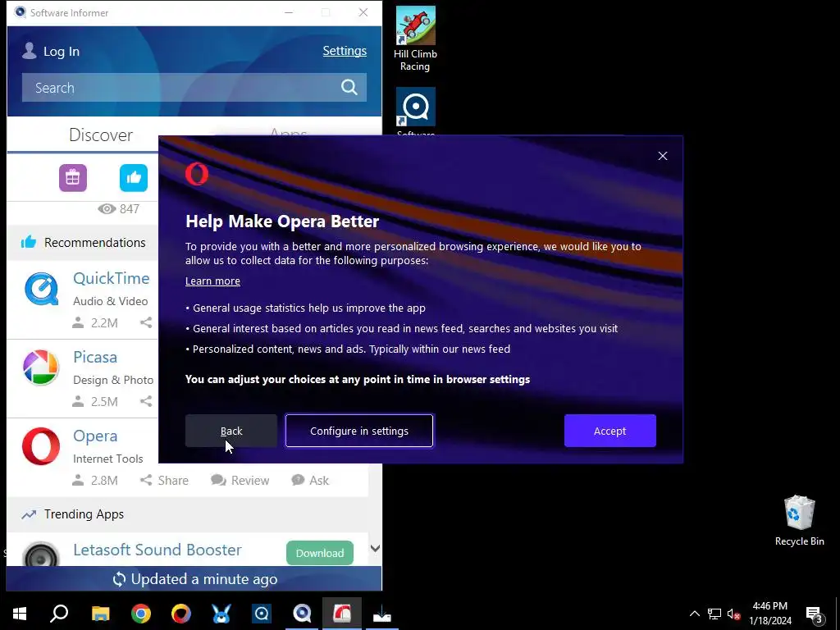840x630 pixels.
Task: Open the notification center icon
Action: tap(814, 614)
